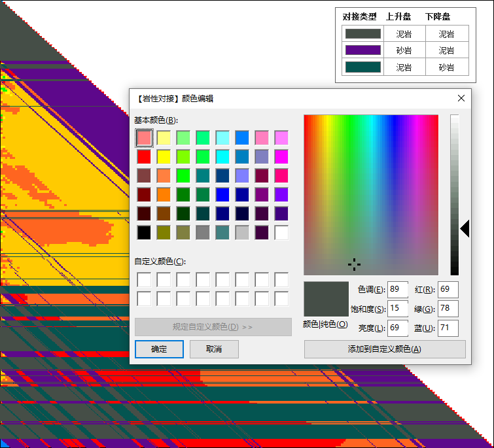Close the 颜色编辑 dialog
494x448 pixels.
tap(461, 98)
